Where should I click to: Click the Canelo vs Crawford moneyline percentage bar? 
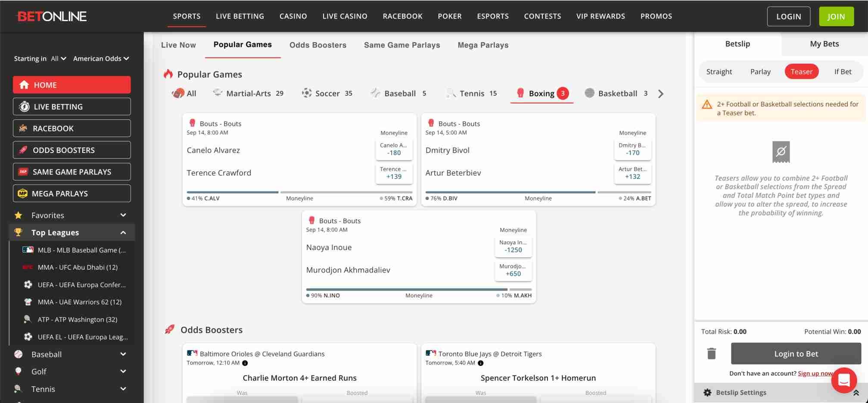(299, 192)
